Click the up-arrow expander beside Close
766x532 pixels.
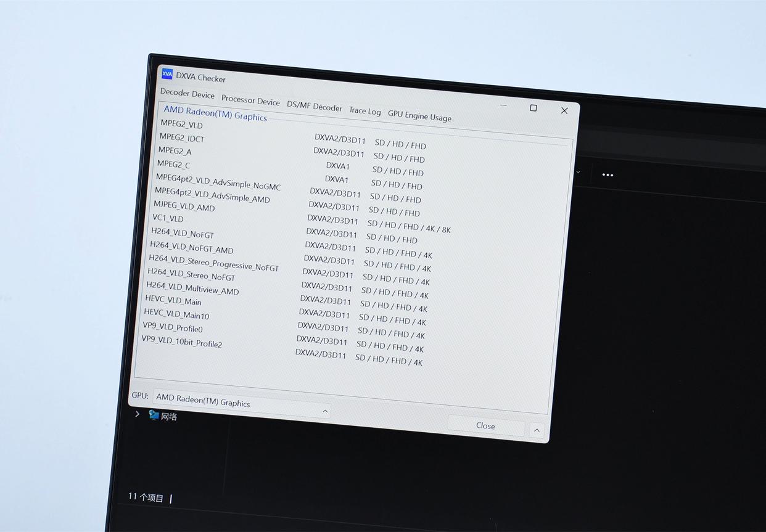[x=537, y=430]
